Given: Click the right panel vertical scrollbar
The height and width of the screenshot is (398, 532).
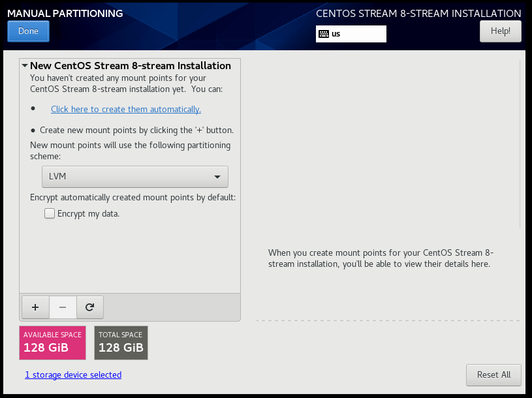Looking at the screenshot, I should point(520,144).
